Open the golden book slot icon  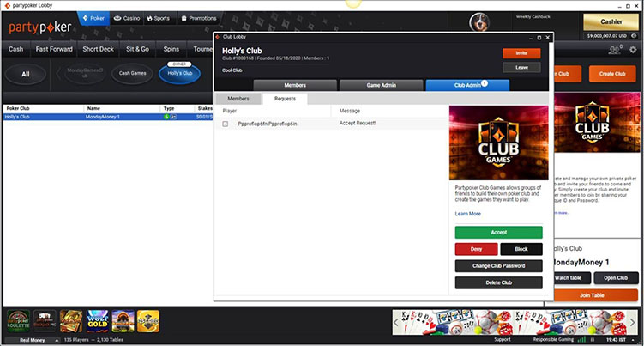point(71,321)
